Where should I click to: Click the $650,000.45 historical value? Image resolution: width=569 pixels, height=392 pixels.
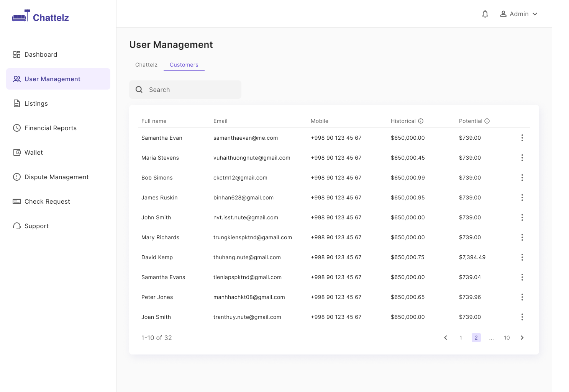(x=408, y=158)
